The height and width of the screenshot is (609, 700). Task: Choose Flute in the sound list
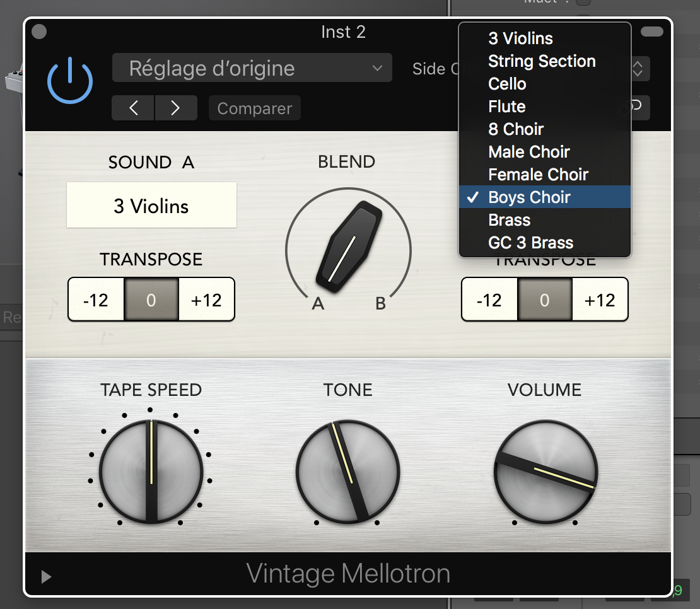pyautogui.click(x=545, y=107)
